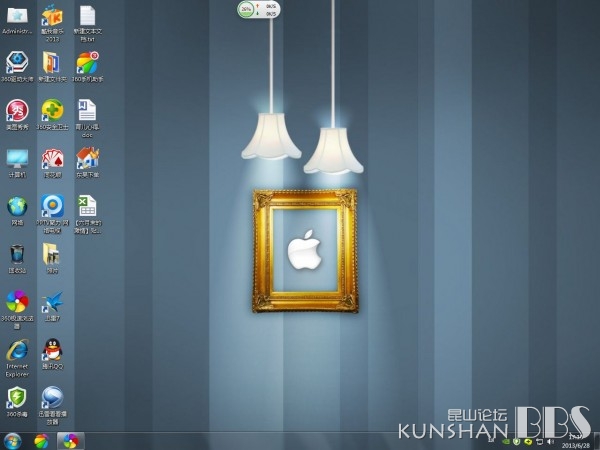
Task: Launch Internet Explorer from the desktop
Action: tap(18, 350)
